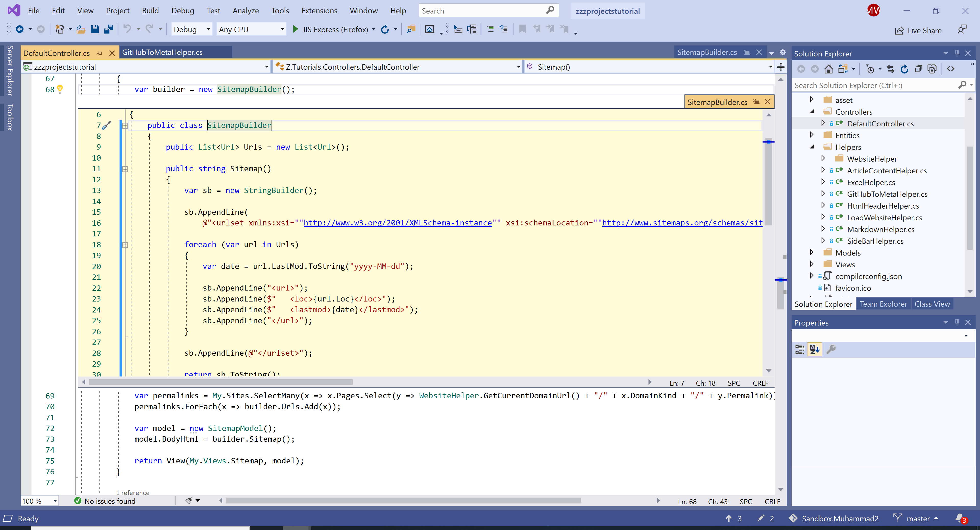Click the Collapse All icon in Solution Explorer
The width and height of the screenshot is (980, 530).
[918, 69]
